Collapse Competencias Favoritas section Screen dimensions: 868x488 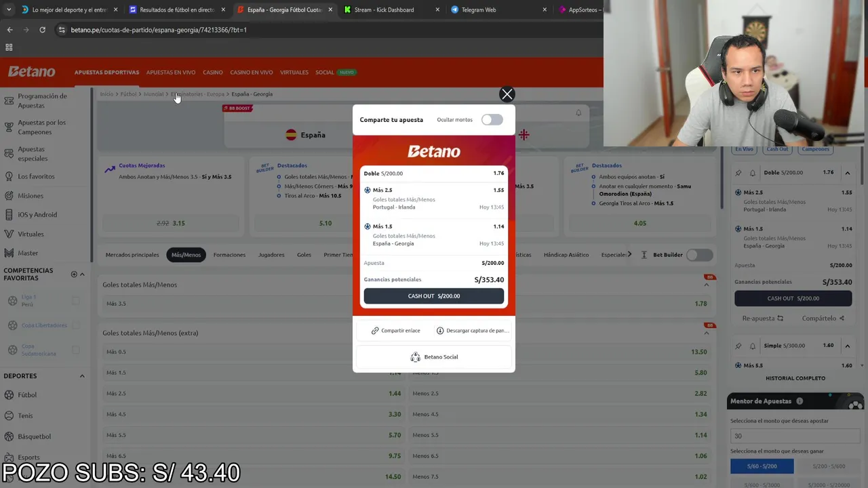(82, 274)
